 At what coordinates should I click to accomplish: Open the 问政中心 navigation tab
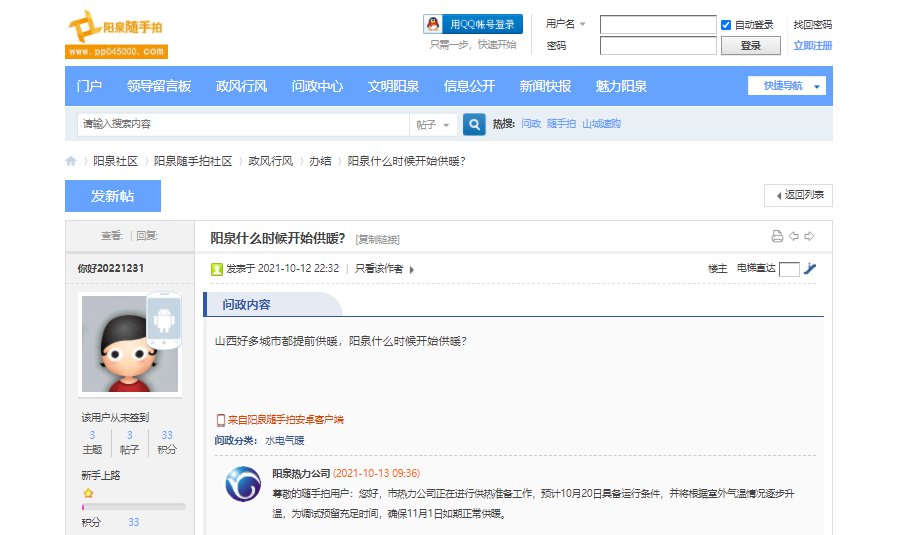pyautogui.click(x=317, y=86)
